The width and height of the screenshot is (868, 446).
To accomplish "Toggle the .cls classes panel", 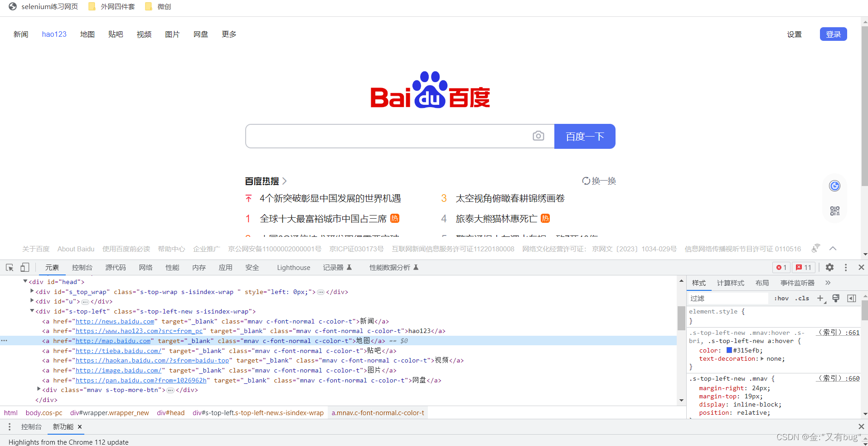I will click(x=802, y=298).
